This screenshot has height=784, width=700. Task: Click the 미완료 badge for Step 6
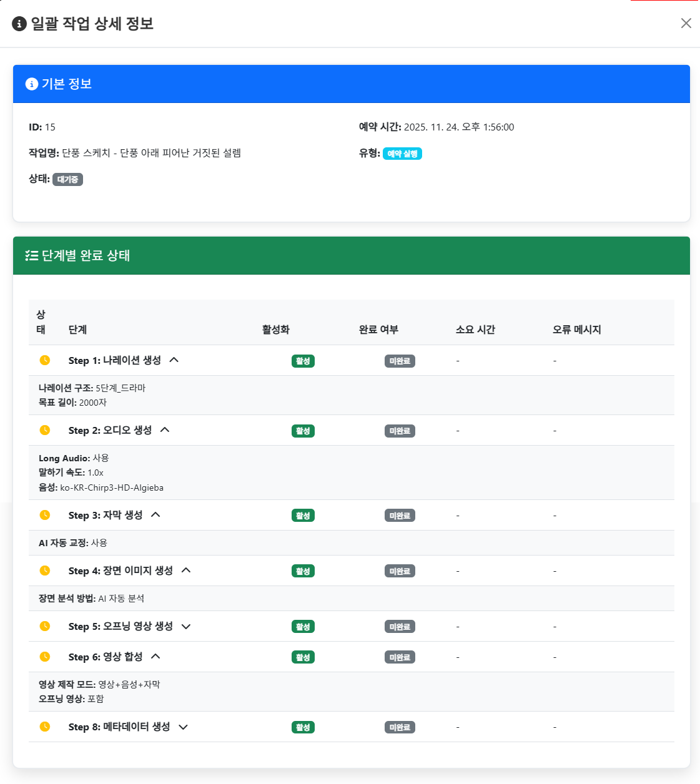pos(400,657)
